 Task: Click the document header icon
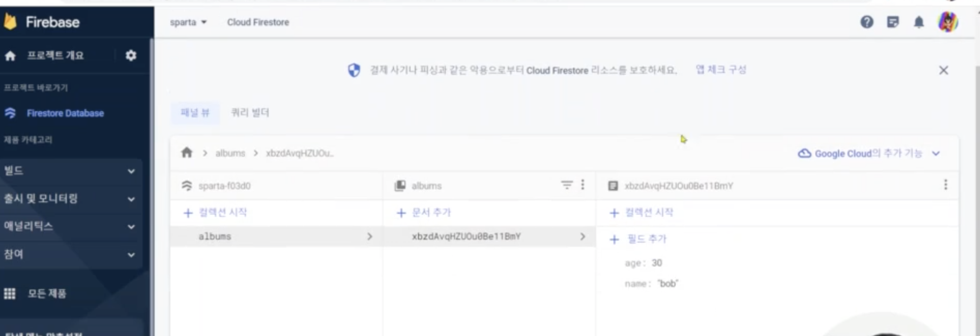[613, 186]
